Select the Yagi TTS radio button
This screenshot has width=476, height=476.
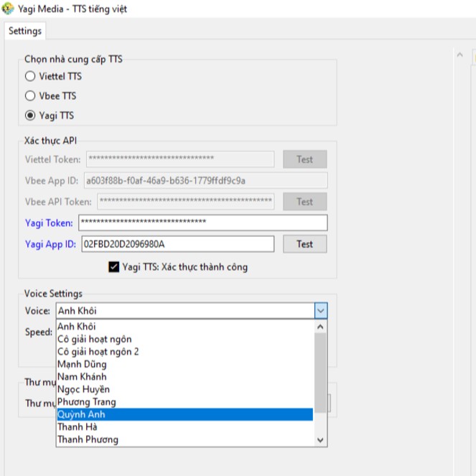coord(30,116)
